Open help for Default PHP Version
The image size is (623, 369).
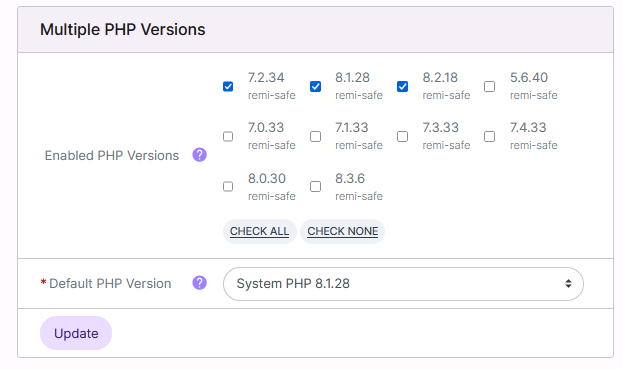199,283
